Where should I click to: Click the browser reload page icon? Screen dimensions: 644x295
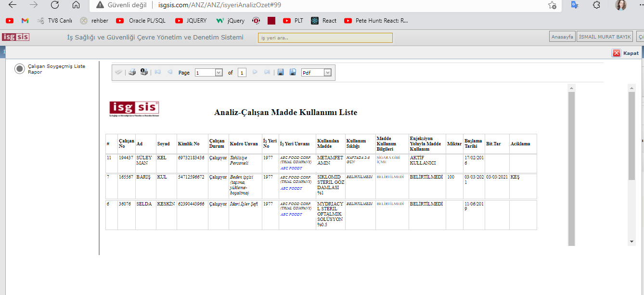coord(55,5)
